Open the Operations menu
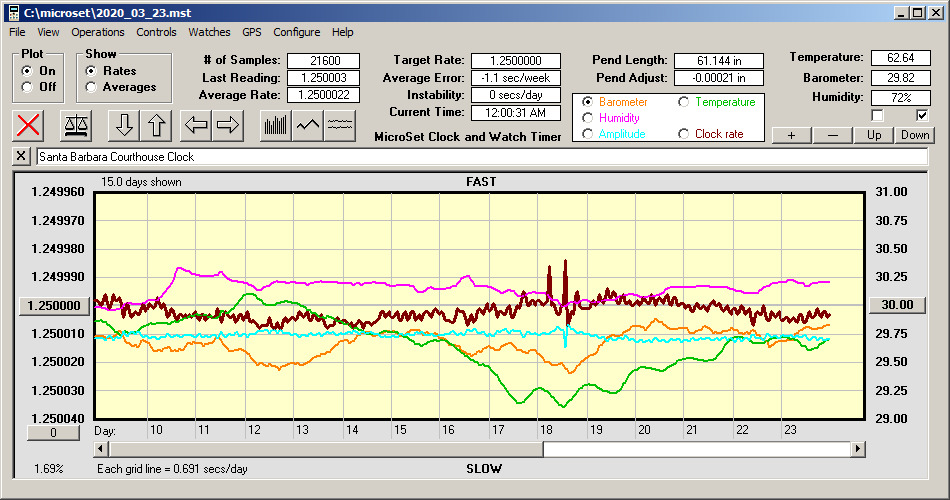The width and height of the screenshot is (950, 500). (x=98, y=32)
